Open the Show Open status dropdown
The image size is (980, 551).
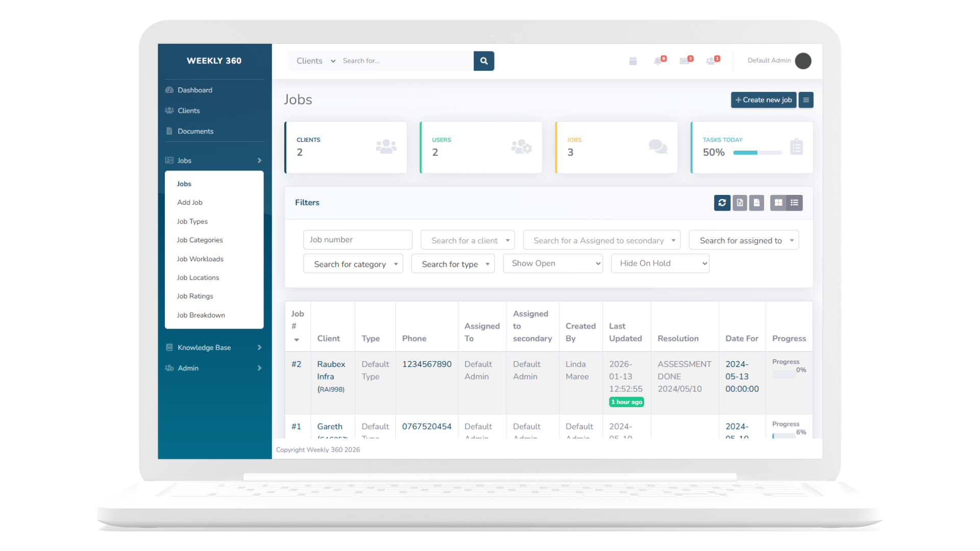[x=552, y=263]
